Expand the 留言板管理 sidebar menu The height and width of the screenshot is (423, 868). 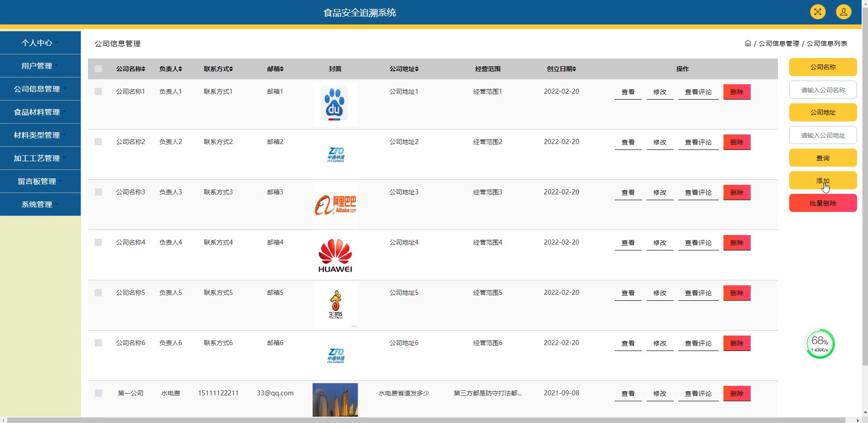click(40, 181)
